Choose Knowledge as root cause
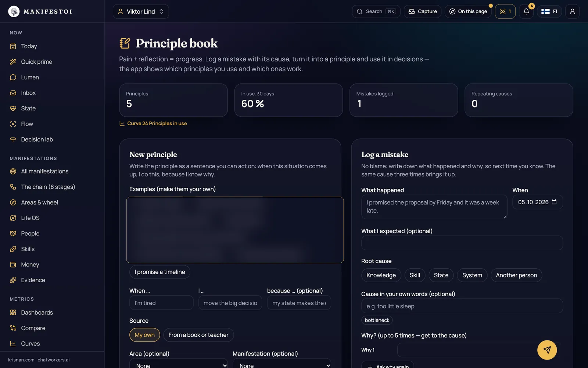 pos(381,275)
